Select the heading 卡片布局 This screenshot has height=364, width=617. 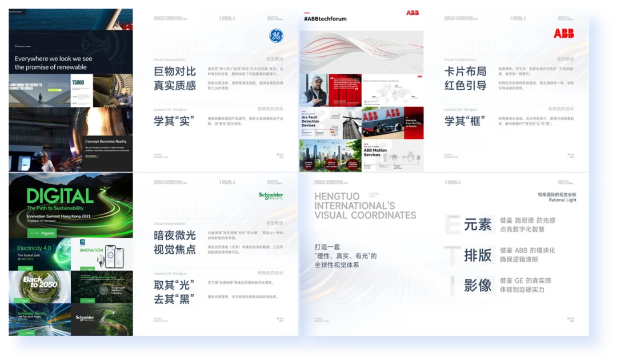coord(466,71)
